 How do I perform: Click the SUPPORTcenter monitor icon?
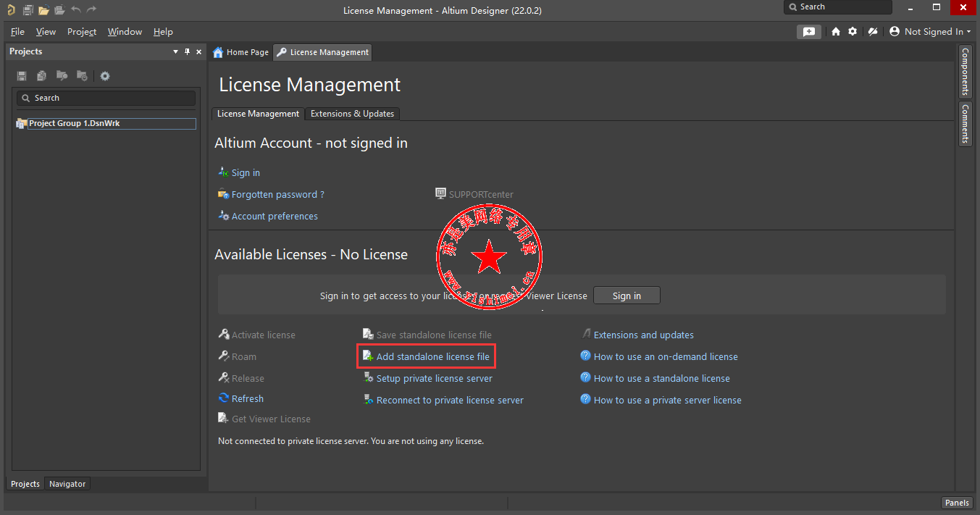(440, 193)
